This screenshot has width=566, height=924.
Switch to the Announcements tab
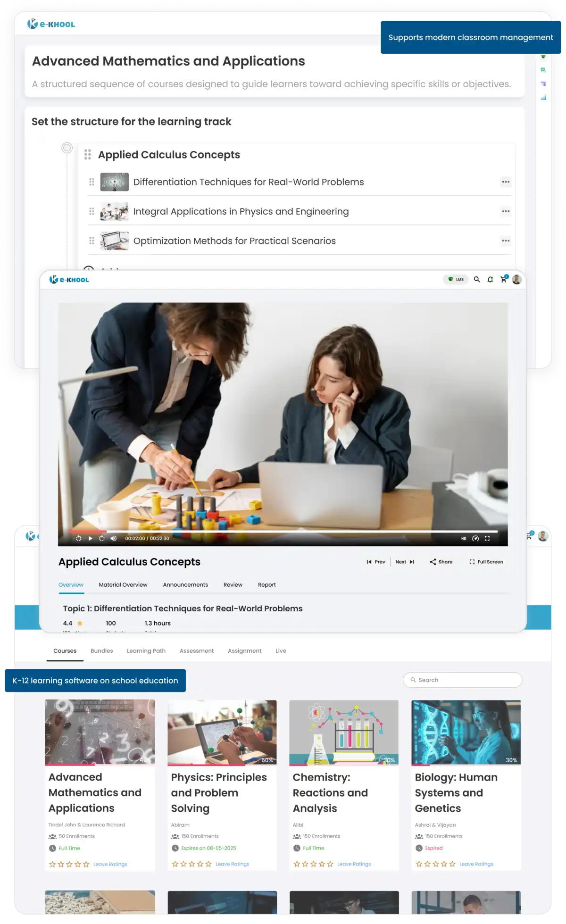click(x=185, y=585)
